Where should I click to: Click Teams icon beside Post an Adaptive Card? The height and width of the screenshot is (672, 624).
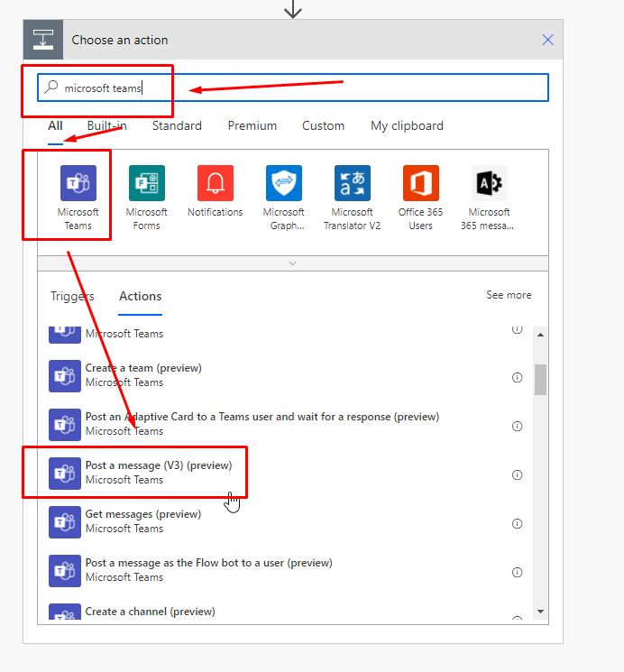pos(65,425)
